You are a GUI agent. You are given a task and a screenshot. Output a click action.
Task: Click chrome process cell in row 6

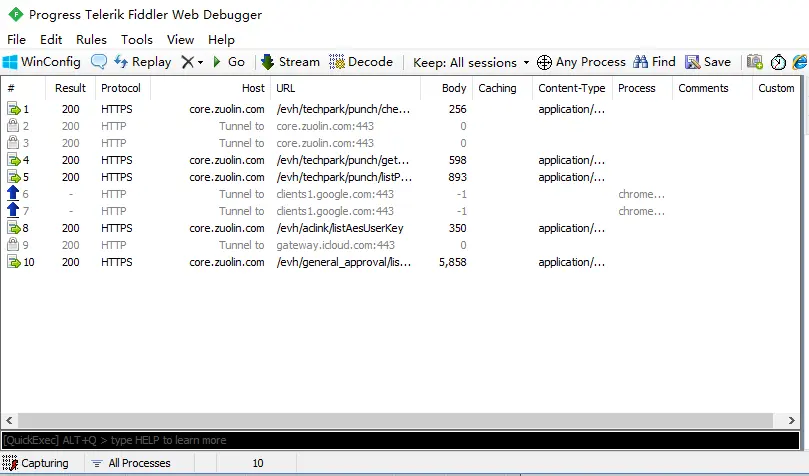[x=641, y=194]
